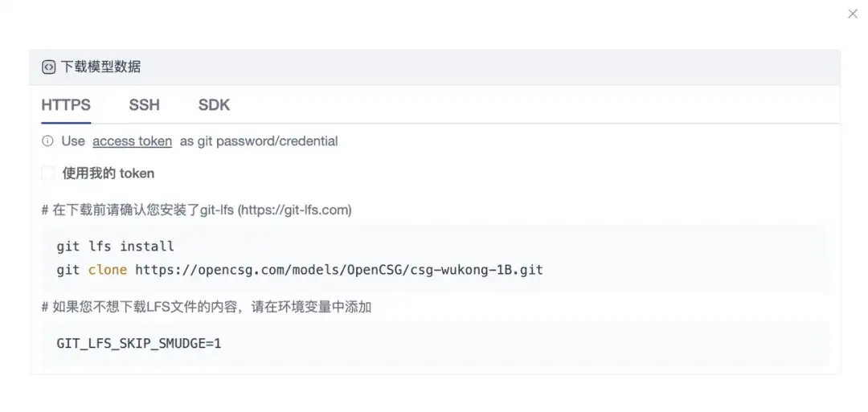Click the 如果您不想下载LFS文件的内容 comment line
The image size is (868, 412).
pyautogui.click(x=207, y=308)
